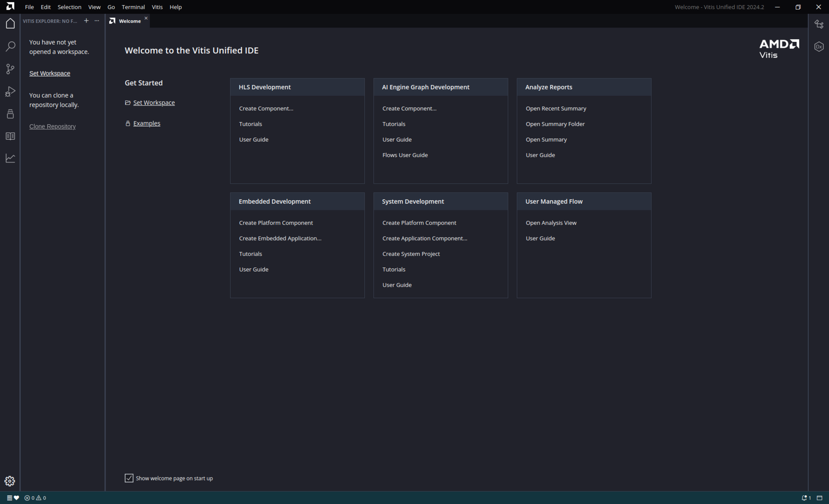
Task: Open the documentation book icon
Action: (x=10, y=136)
